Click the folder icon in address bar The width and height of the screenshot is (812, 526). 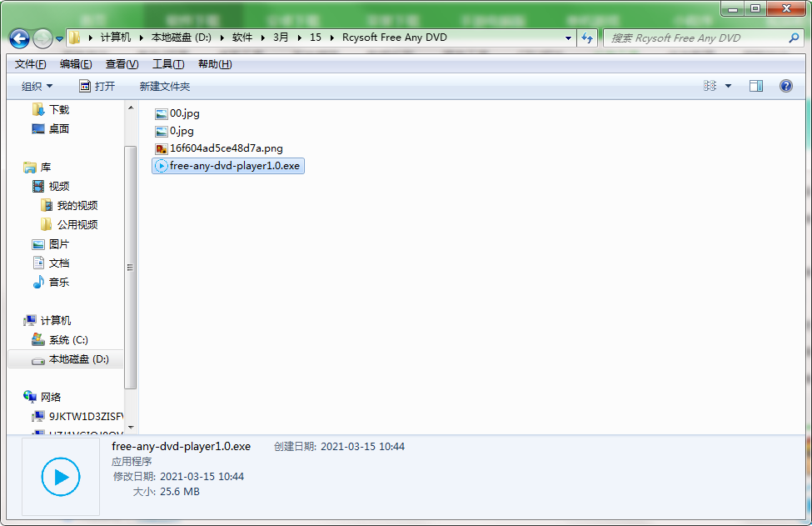75,38
